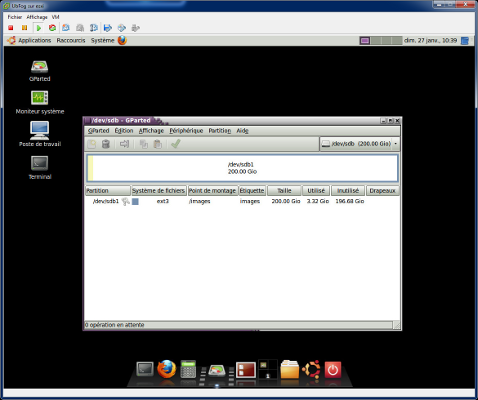Image resolution: width=478 pixels, height=400 pixels.
Task: Click the snapshot icon after the restart button
Action: (66, 28)
